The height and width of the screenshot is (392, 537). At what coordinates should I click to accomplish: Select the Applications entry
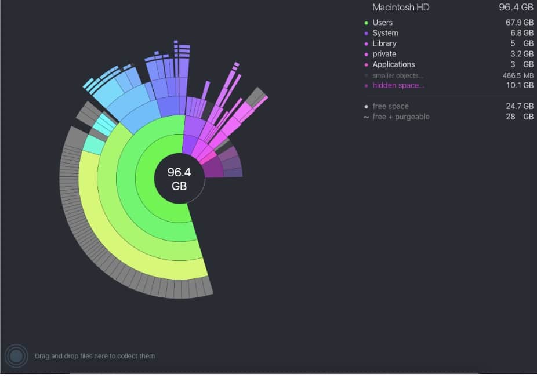pyautogui.click(x=449, y=64)
